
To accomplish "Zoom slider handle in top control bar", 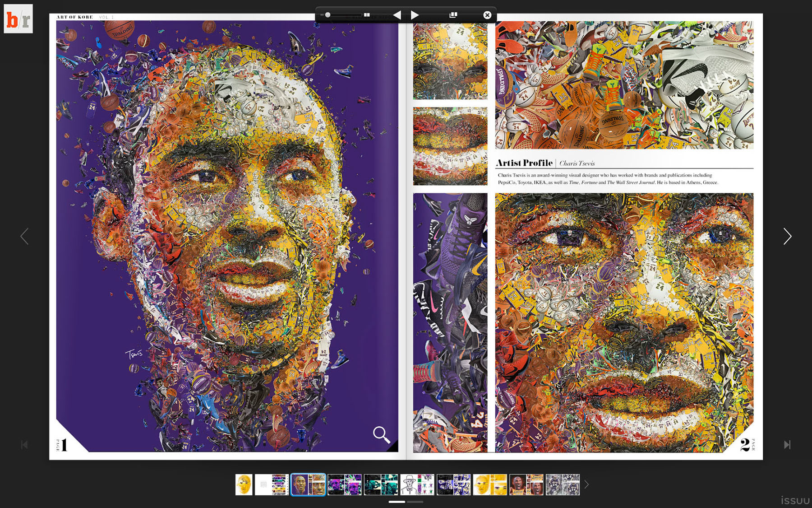I will pos(328,15).
